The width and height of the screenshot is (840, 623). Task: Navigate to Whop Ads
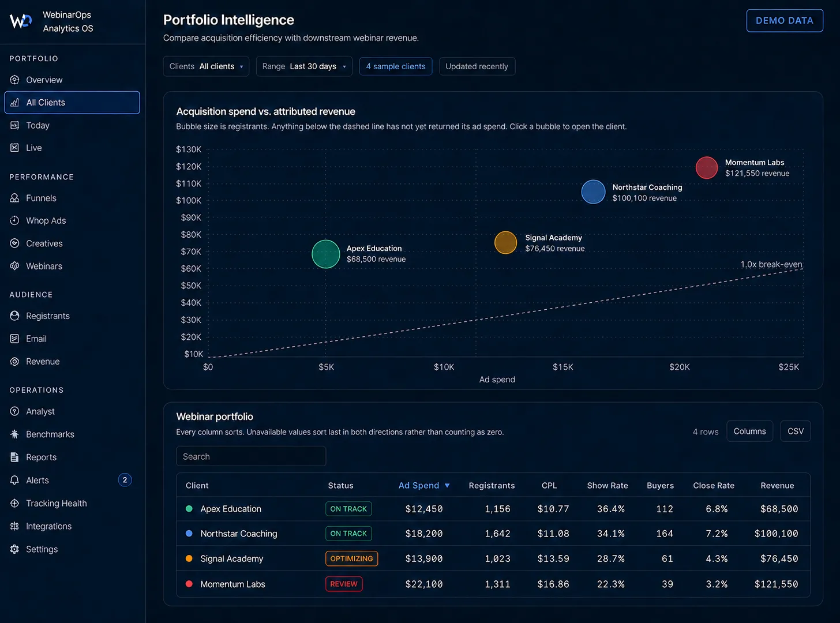(46, 220)
